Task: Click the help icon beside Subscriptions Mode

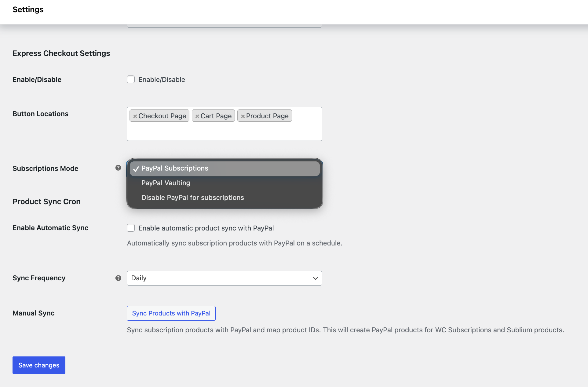Action: [118, 168]
